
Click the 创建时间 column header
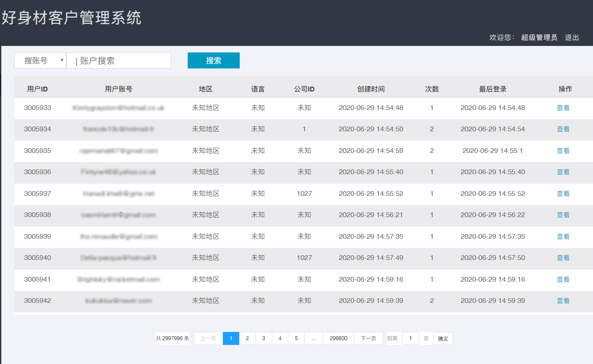coord(371,89)
